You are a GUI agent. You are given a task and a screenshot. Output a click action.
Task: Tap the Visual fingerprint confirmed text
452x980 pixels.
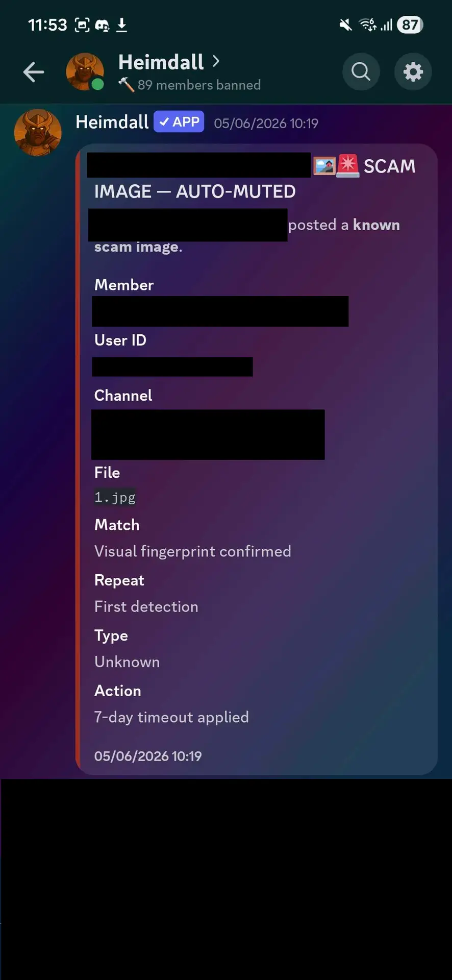pos(193,551)
